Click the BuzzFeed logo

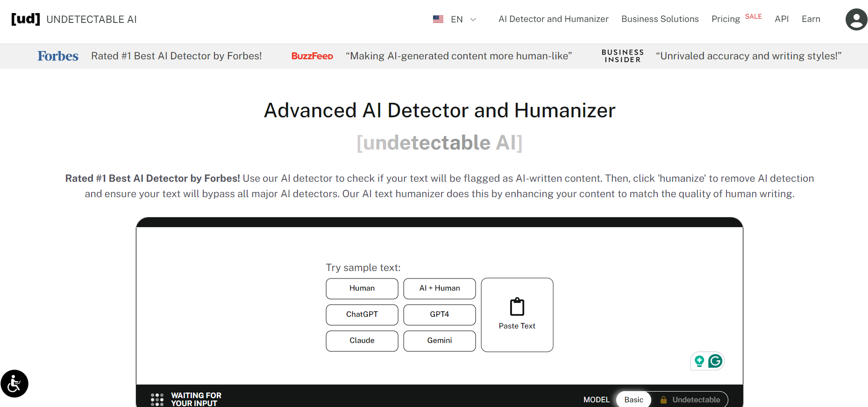[x=312, y=56]
